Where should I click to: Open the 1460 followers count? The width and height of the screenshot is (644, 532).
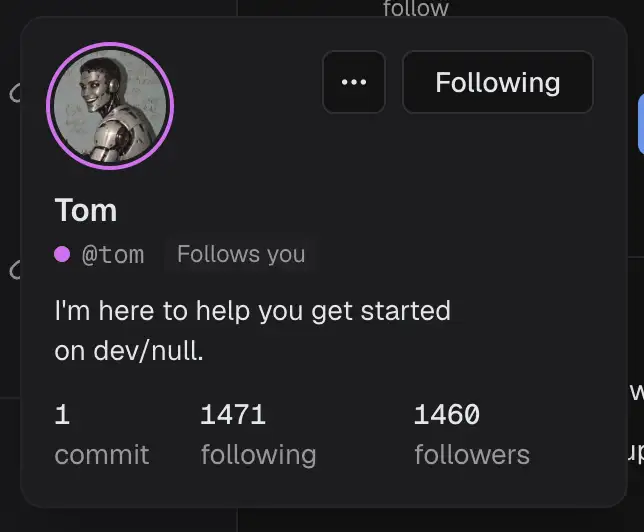pos(446,414)
